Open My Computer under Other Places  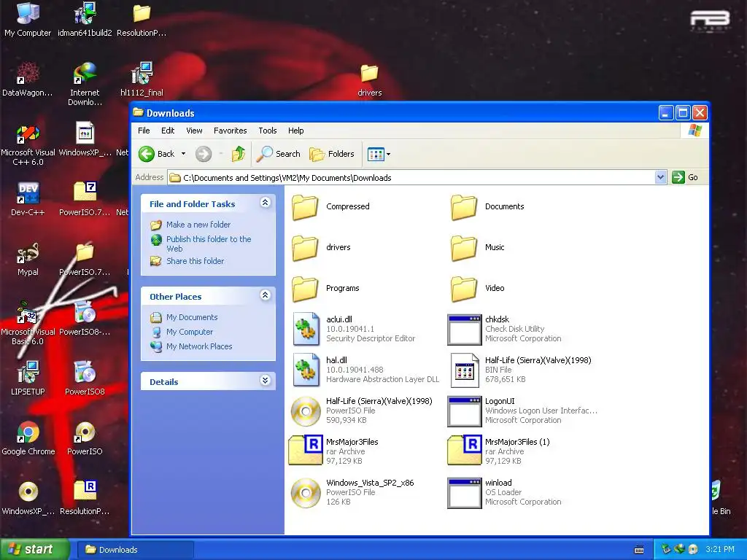pyautogui.click(x=189, y=332)
